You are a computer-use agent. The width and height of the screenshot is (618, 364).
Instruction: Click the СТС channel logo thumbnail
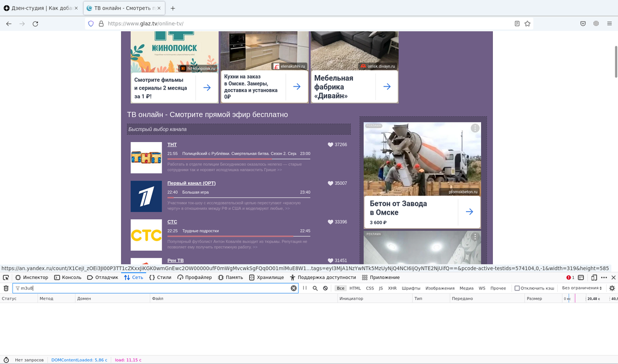pos(146,235)
